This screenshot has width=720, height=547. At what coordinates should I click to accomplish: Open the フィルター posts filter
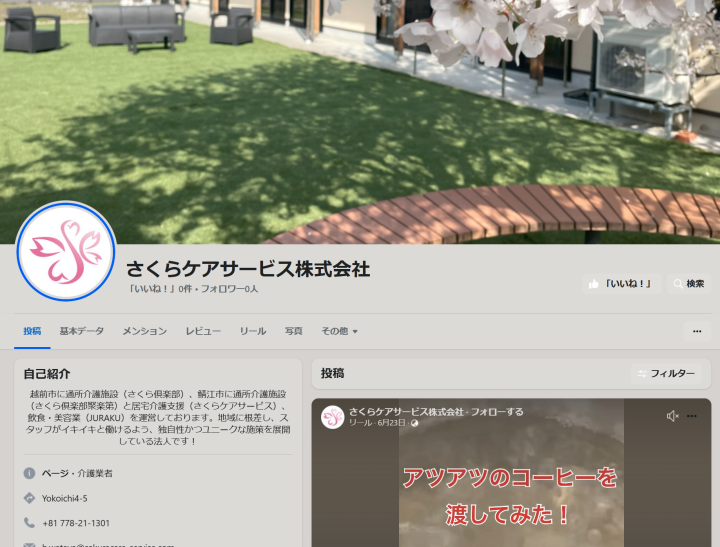click(x=666, y=373)
